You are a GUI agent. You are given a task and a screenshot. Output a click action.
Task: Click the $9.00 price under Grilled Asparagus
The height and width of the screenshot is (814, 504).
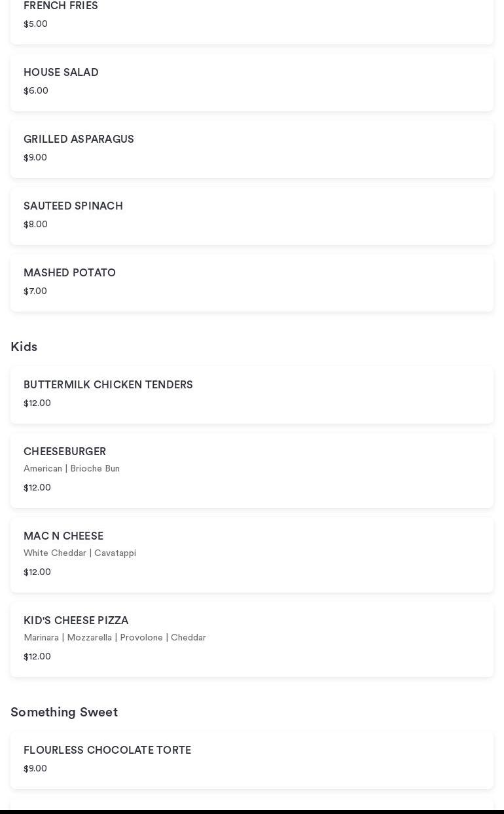[x=35, y=158]
